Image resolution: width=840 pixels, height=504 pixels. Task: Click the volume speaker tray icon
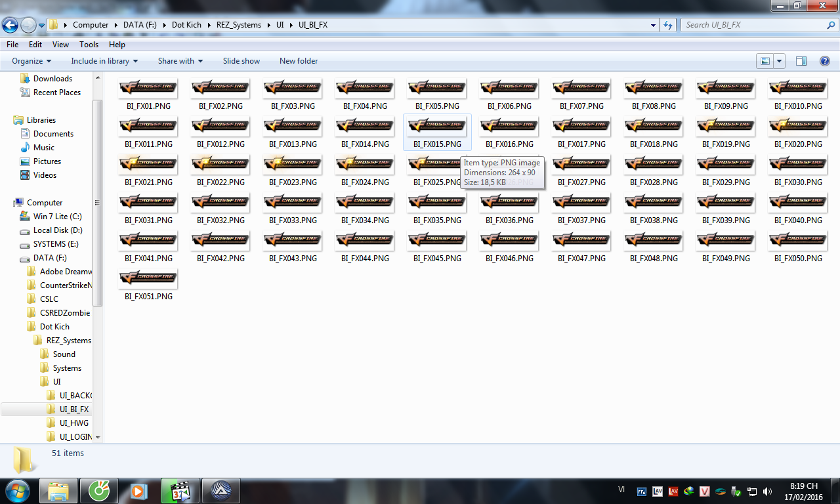click(767, 491)
